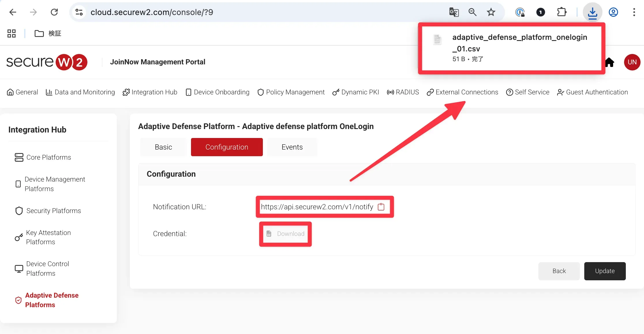644x334 pixels.
Task: Switch to the Events tab
Action: tap(292, 147)
